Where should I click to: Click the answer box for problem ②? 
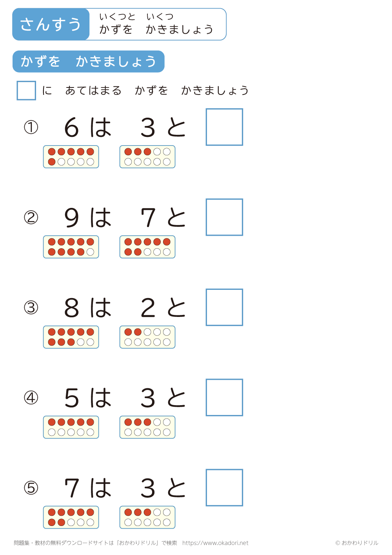[x=224, y=217]
